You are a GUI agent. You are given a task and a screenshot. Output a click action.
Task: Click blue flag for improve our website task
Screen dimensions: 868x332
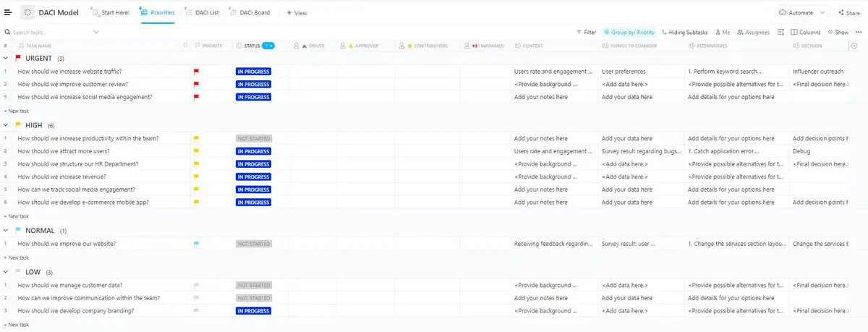tap(196, 244)
